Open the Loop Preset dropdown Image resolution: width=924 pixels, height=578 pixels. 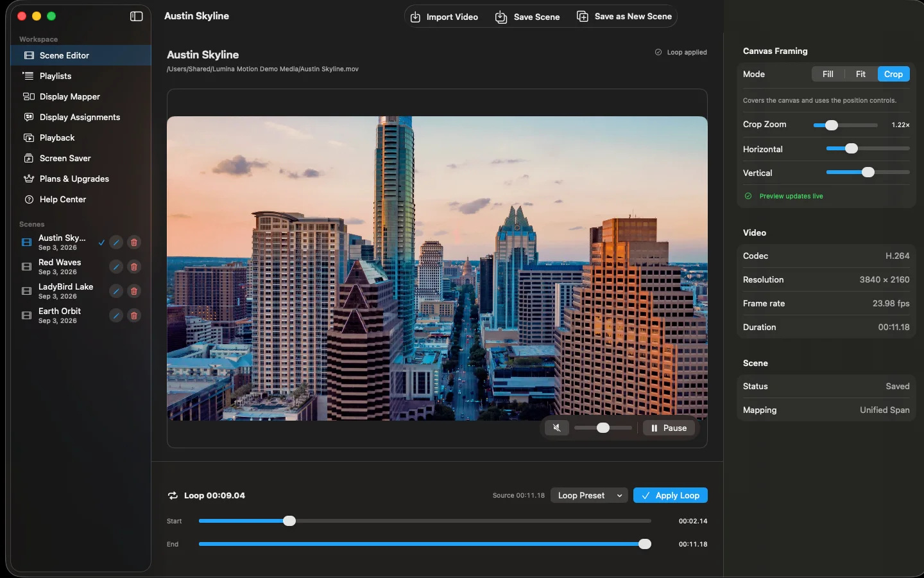coord(589,495)
